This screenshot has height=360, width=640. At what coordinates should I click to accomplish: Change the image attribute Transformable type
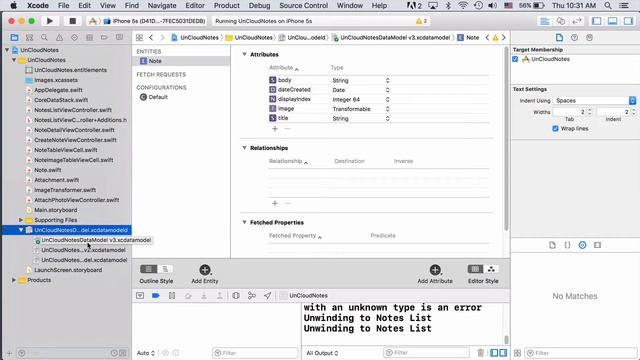(x=361, y=109)
